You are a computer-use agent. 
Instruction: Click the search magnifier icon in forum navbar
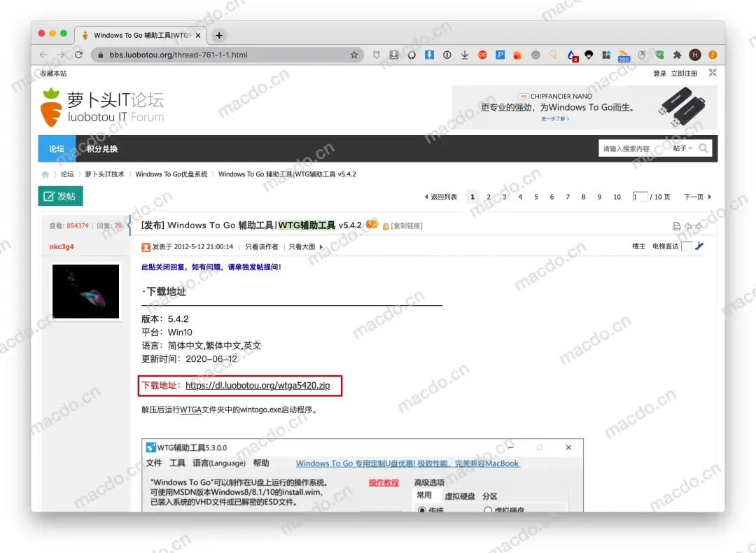703,148
